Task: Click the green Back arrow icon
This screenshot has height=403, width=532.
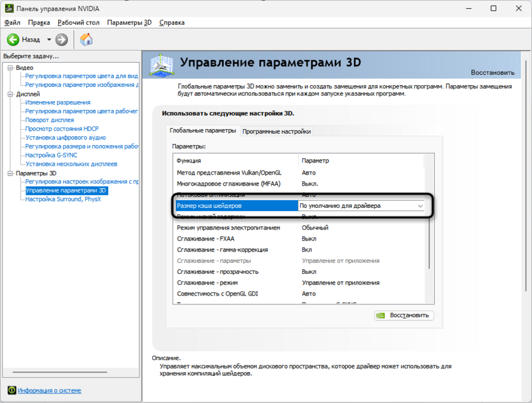Action: click(x=13, y=40)
